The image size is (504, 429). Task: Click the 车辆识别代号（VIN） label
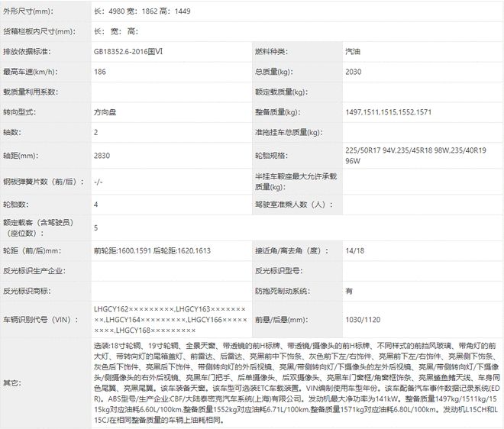[41, 320]
